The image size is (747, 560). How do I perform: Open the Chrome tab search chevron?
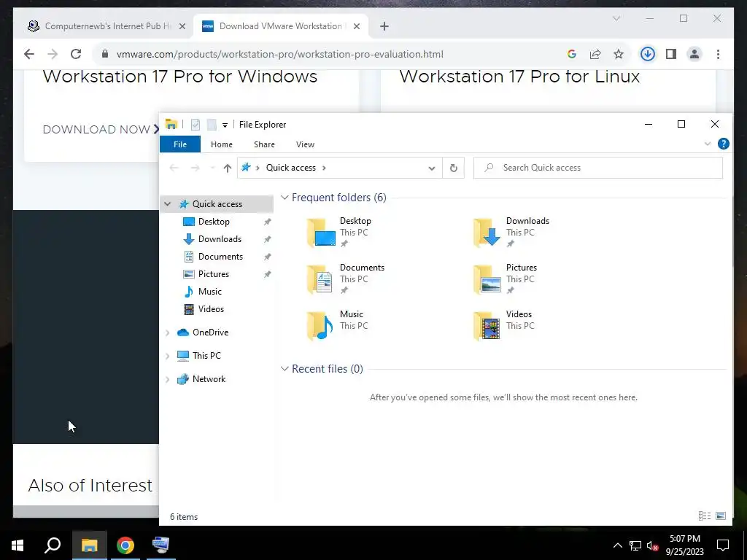point(616,18)
